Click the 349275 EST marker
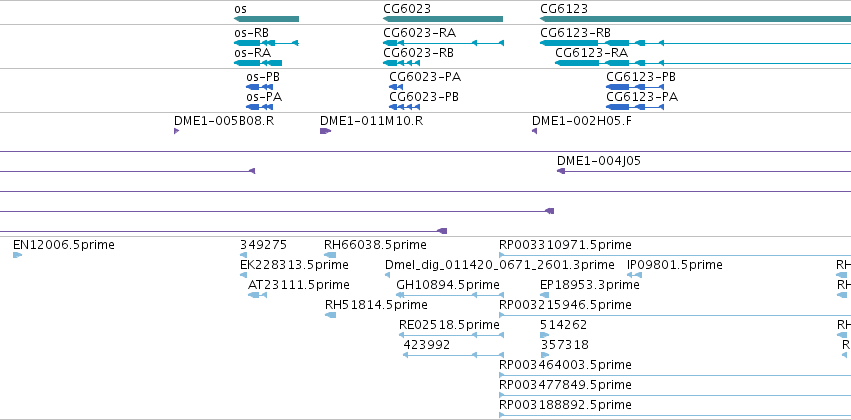This screenshot has height=420, width=851. tap(243, 255)
